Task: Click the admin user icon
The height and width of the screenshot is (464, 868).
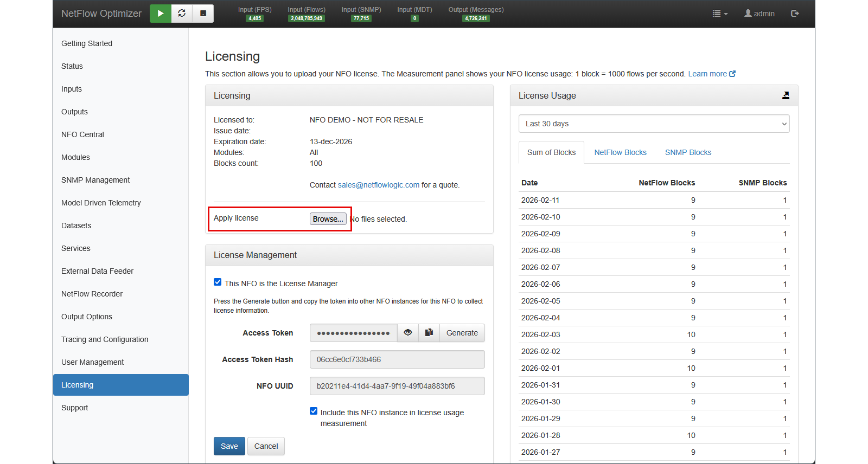Action: 748,14
